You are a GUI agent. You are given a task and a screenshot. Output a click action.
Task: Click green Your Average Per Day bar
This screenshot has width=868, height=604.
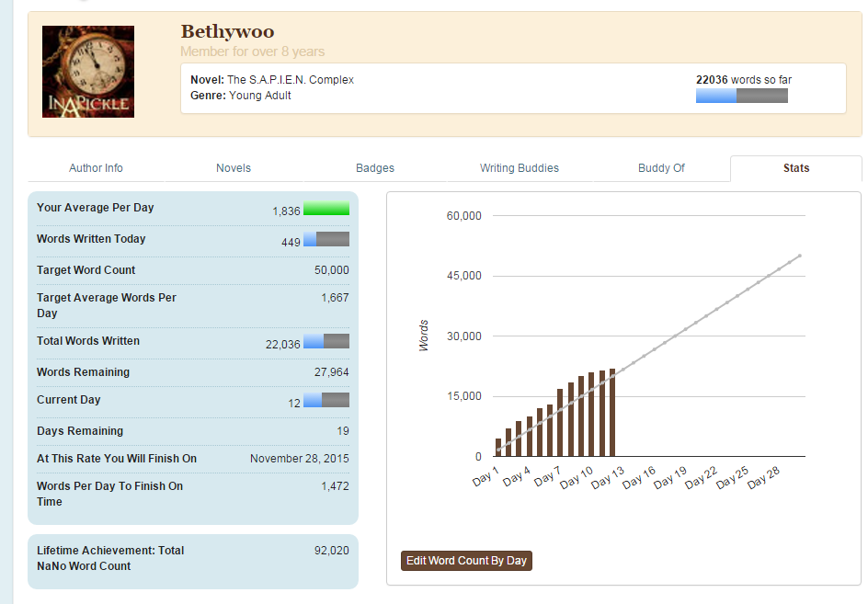tap(326, 209)
